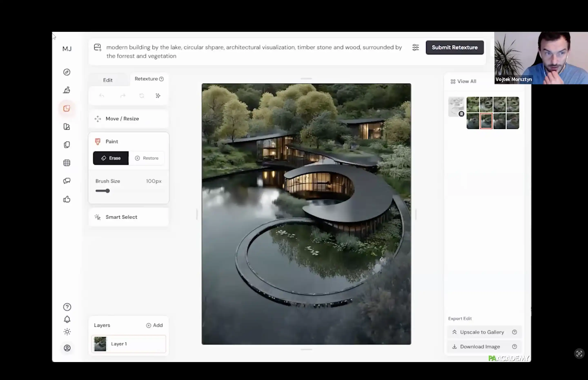Open prompt settings sliders icon
588x380 pixels.
click(x=415, y=47)
